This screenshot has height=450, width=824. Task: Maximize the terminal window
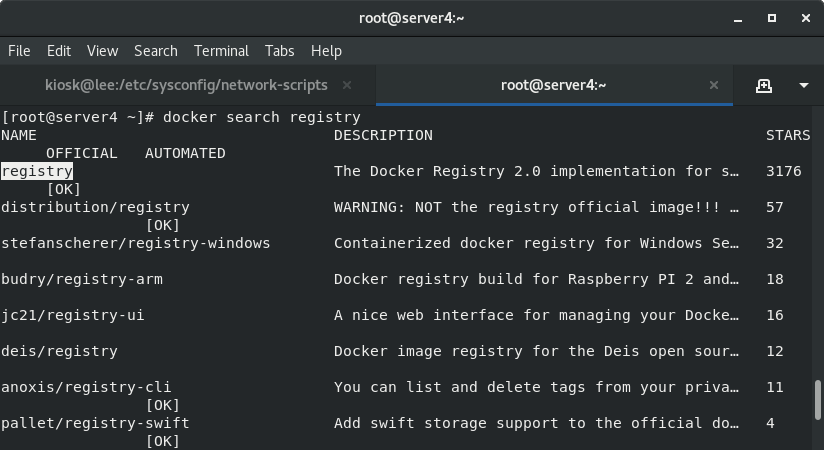pos(771,18)
